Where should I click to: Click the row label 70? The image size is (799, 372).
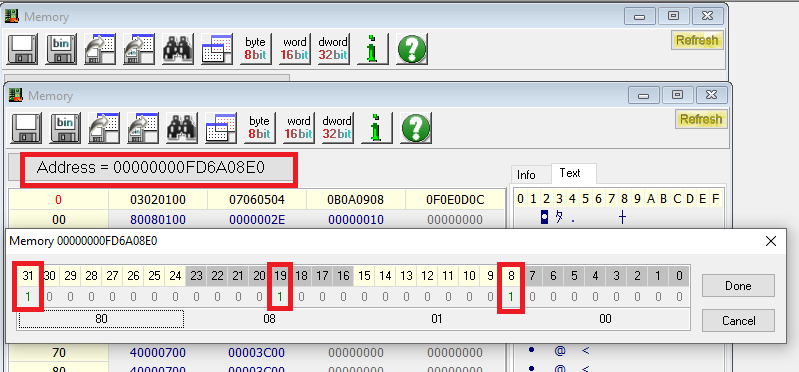[x=59, y=353]
